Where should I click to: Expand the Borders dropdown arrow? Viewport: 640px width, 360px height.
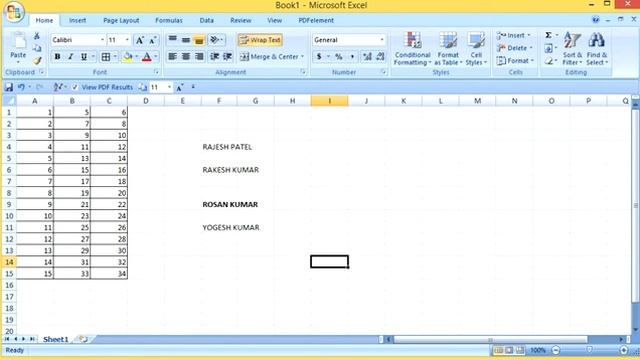pos(116,57)
